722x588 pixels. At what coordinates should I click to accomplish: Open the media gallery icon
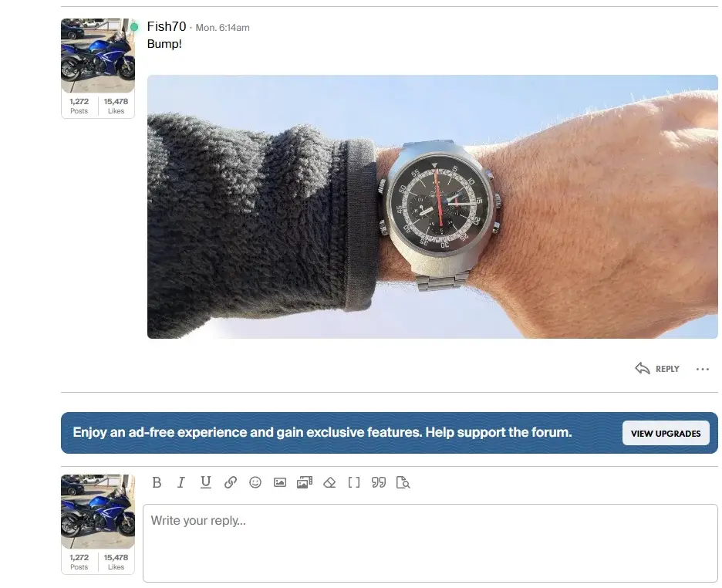tap(305, 482)
